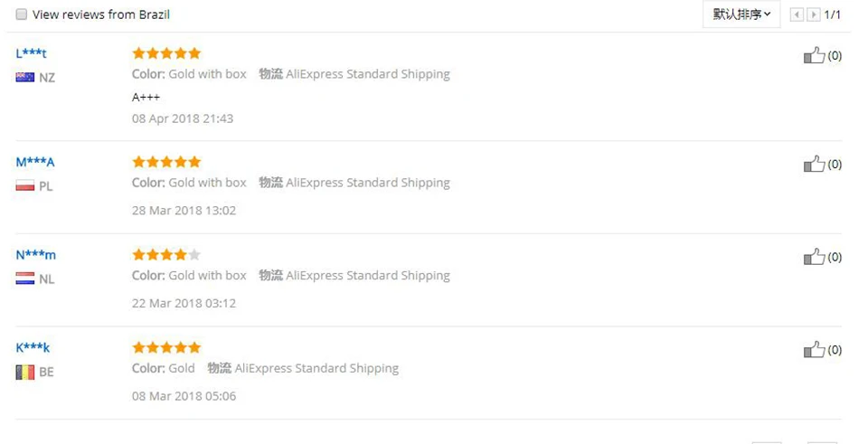
Task: Open reviewer profile L***t
Action: click(31, 53)
